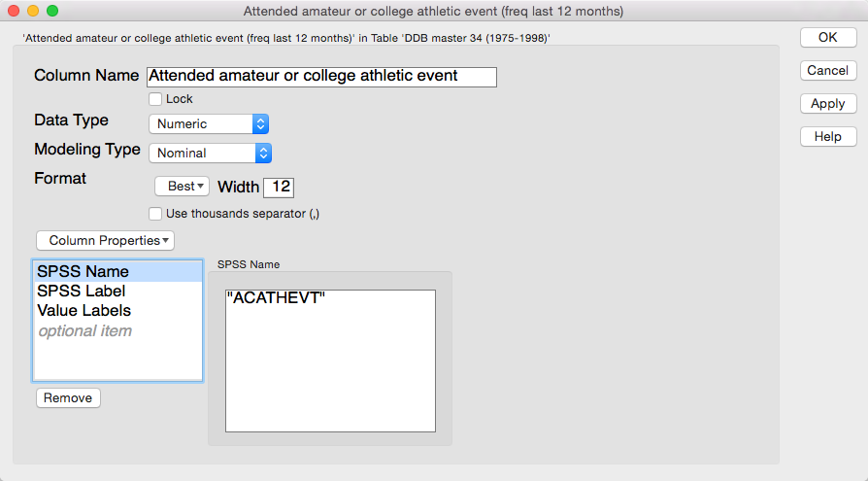The height and width of the screenshot is (481, 868).
Task: Click into the Column Name field
Action: [x=321, y=77]
